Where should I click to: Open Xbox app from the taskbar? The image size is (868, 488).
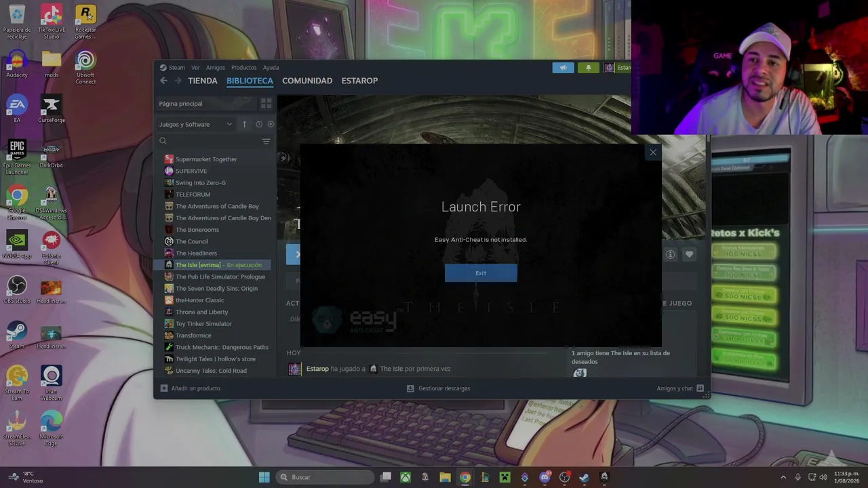406,477
